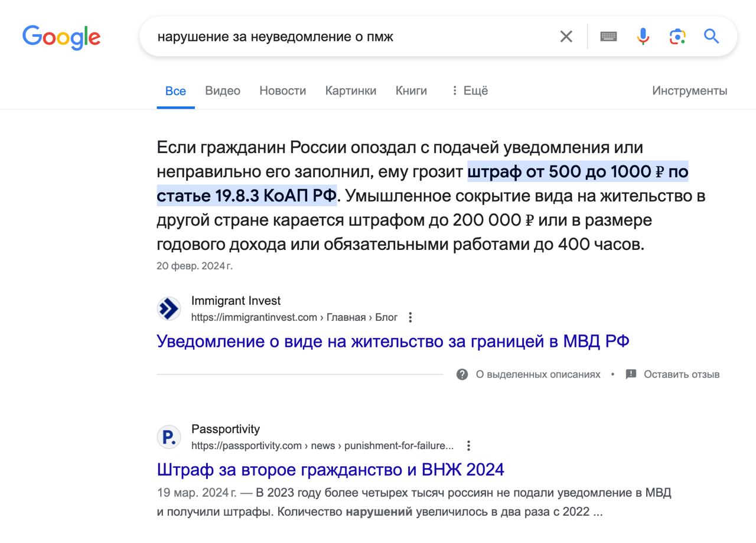The image size is (756, 543).
Task: Switch to the Видео tab
Action: click(x=223, y=90)
